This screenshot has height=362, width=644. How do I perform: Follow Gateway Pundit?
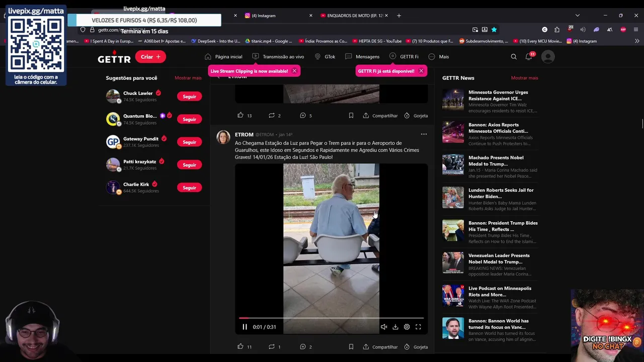click(189, 142)
